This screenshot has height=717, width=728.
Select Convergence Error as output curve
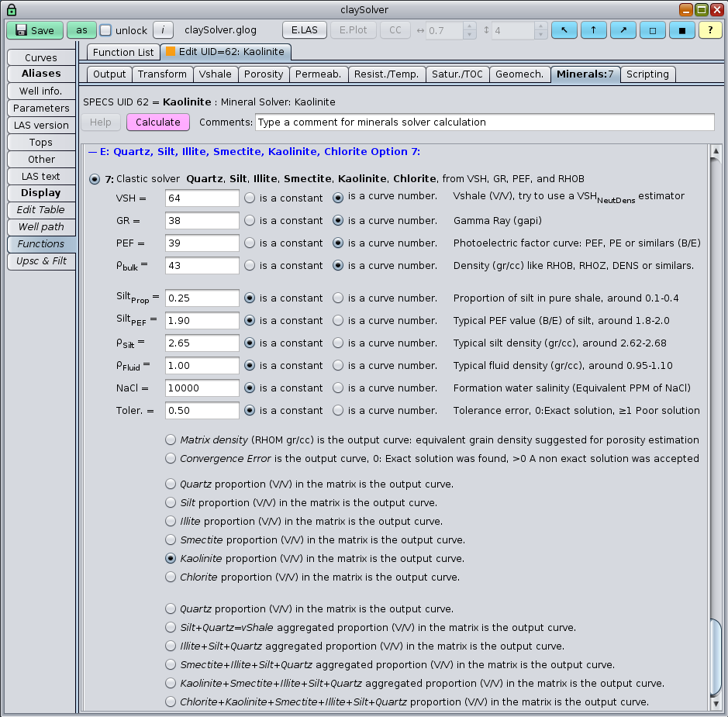pyautogui.click(x=171, y=459)
